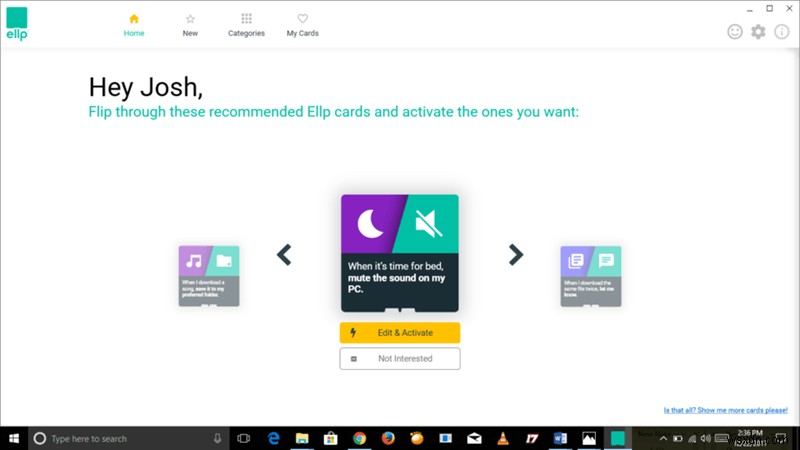The image size is (800, 450).
Task: Switch to the New tab
Action: (x=190, y=26)
